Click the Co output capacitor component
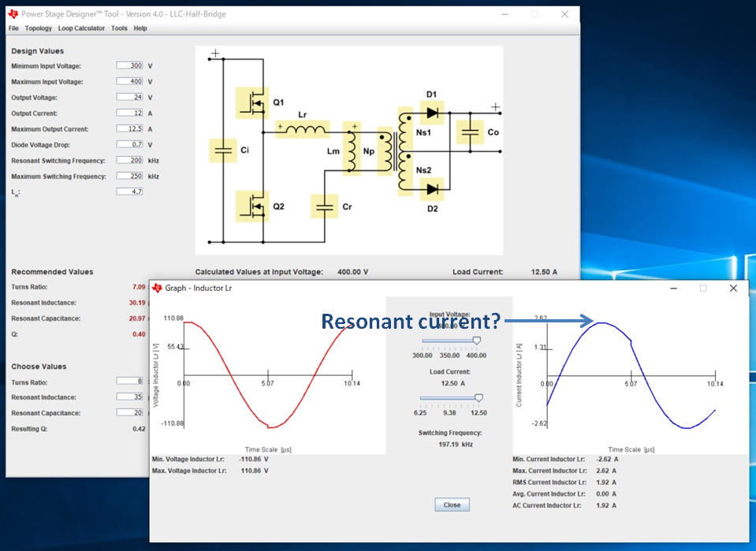This screenshot has width=756, height=551. [470, 132]
